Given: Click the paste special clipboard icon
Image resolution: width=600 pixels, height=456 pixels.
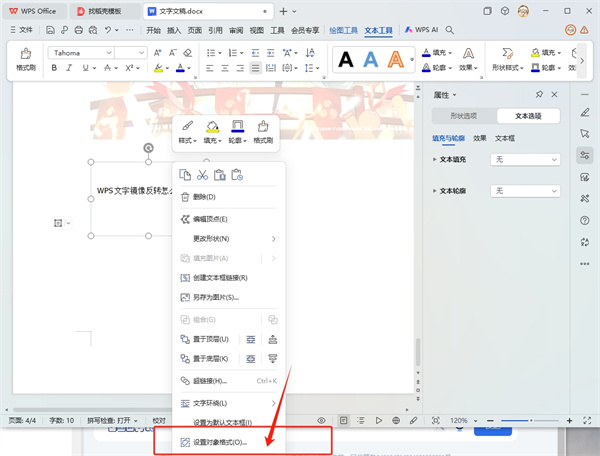Looking at the screenshot, I should pos(237,175).
